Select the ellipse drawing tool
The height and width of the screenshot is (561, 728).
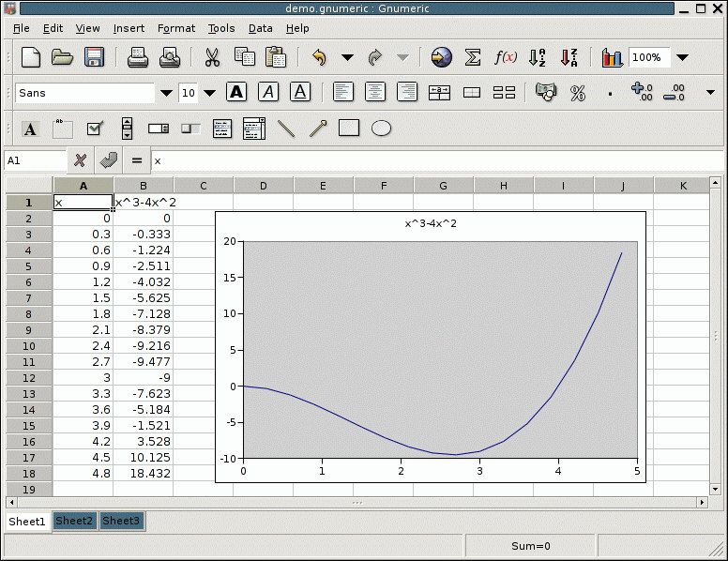pos(381,129)
